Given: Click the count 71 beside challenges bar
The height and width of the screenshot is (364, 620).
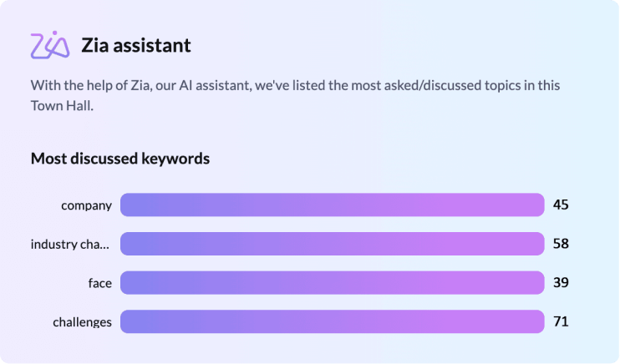Looking at the screenshot, I should 561,321.
